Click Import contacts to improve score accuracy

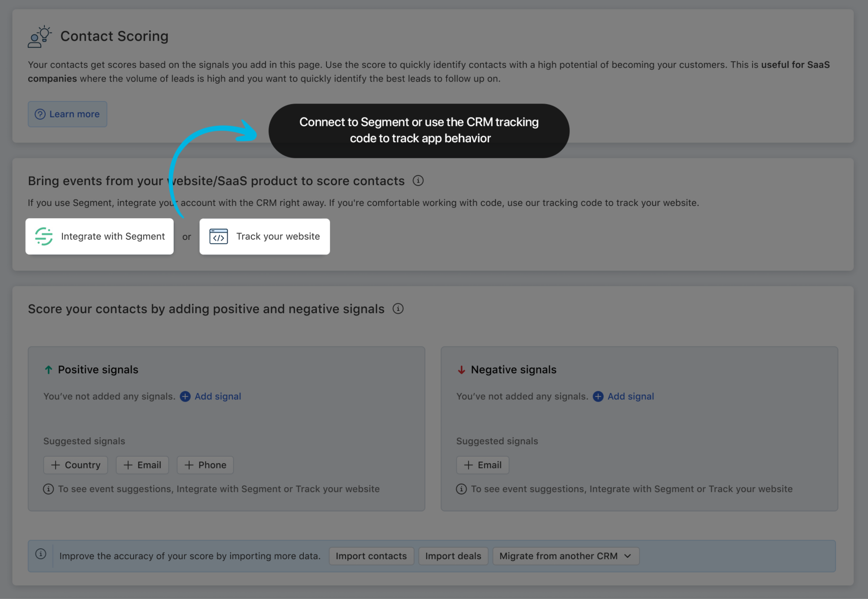[x=371, y=556]
